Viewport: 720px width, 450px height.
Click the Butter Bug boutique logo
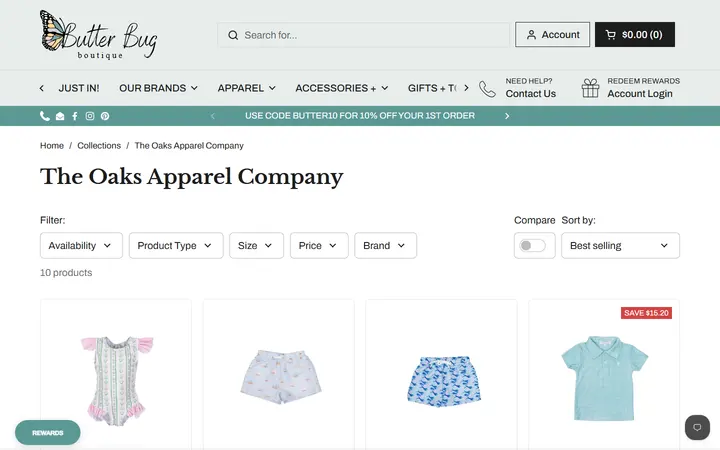click(99, 35)
